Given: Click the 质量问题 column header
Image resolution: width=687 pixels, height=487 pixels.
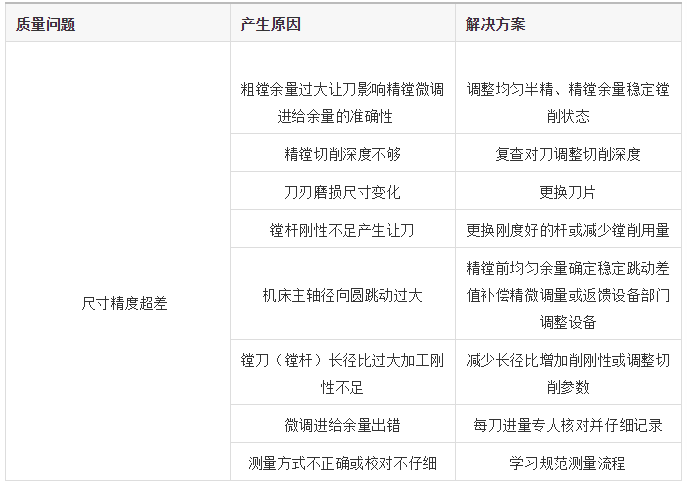Looking at the screenshot, I should click(x=46, y=24).
